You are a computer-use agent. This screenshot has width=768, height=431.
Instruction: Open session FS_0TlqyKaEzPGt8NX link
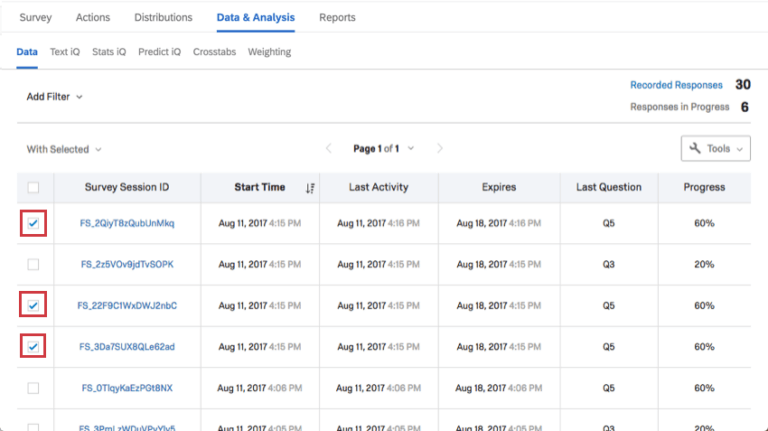pos(127,388)
